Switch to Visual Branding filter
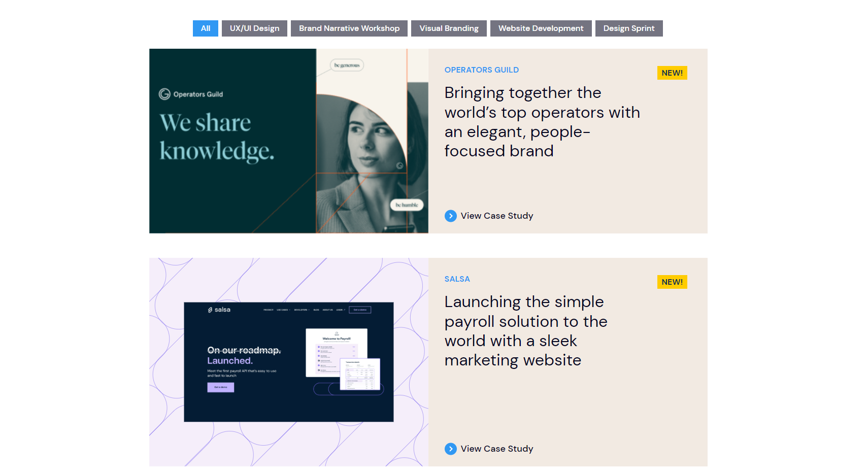868x472 pixels. click(x=449, y=28)
